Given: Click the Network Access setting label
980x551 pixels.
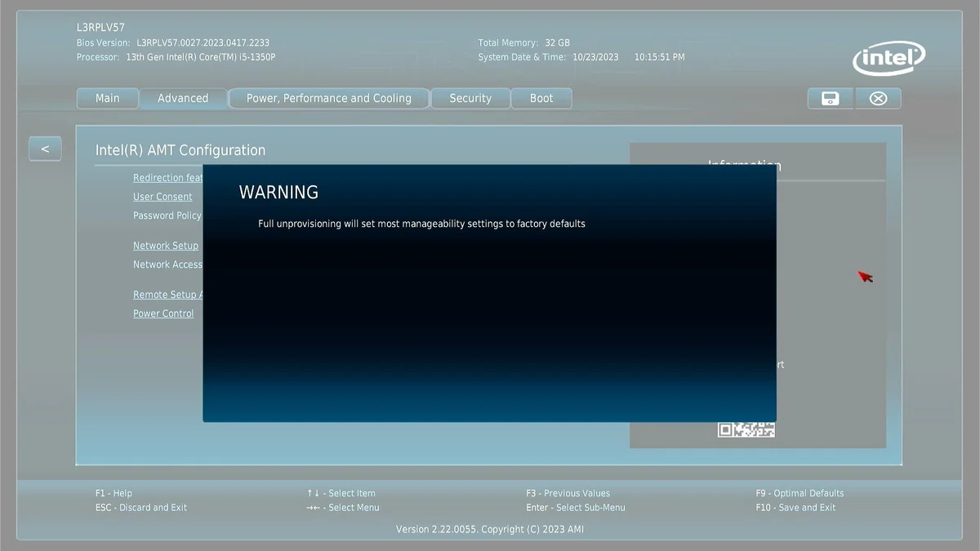Looking at the screenshot, I should click(x=168, y=264).
